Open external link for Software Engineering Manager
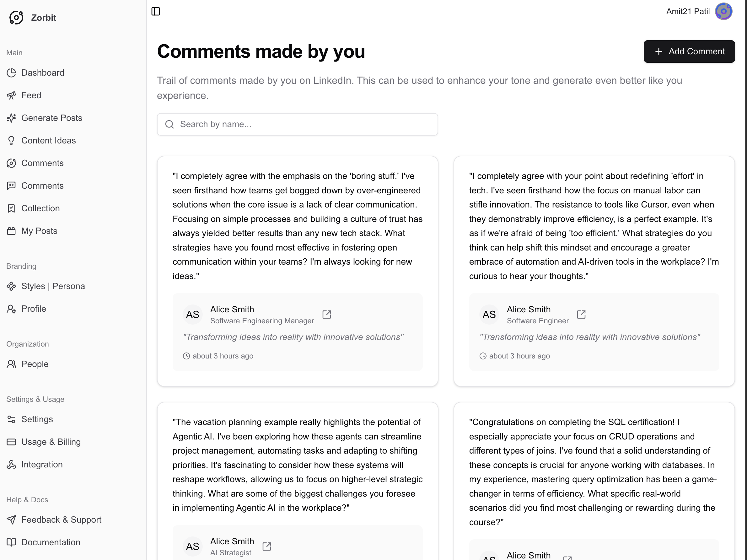Image resolution: width=747 pixels, height=560 pixels. tap(326, 315)
